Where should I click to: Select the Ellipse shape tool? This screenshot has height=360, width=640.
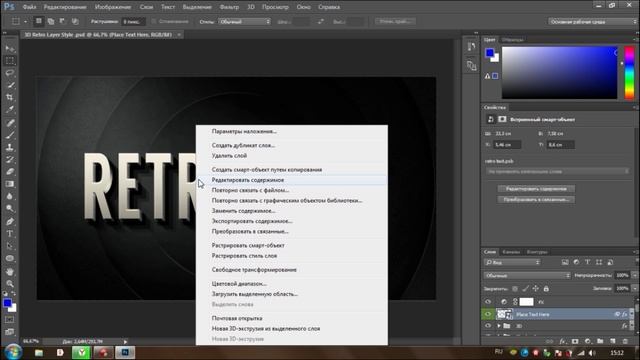[10, 258]
